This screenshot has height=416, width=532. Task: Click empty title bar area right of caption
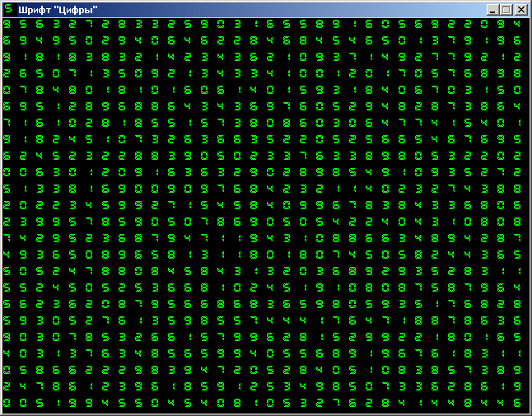point(288,10)
